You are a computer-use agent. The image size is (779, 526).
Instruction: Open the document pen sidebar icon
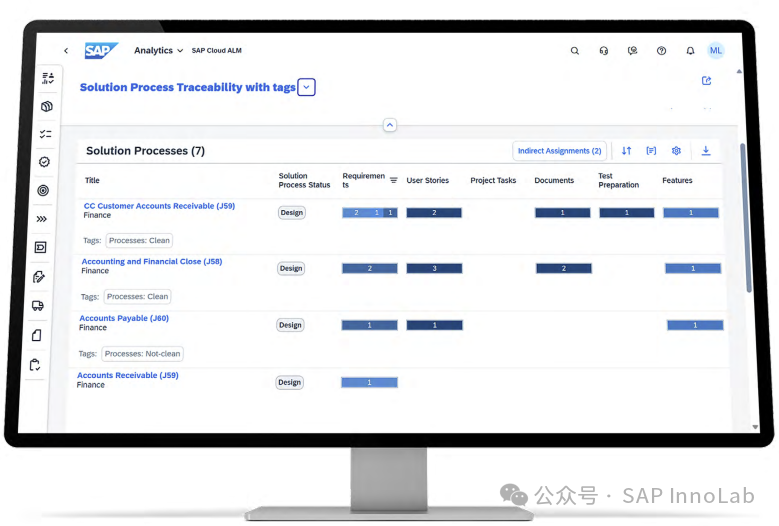pos(39,277)
